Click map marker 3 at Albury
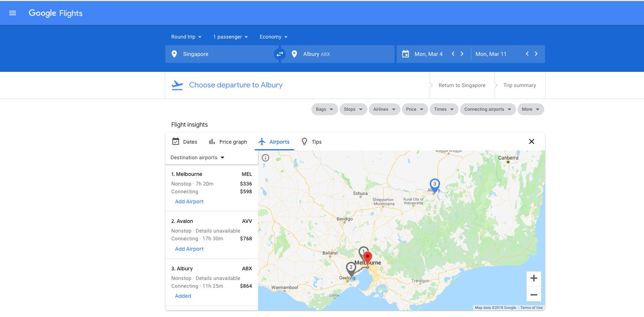Image resolution: width=644 pixels, height=317 pixels. [x=435, y=184]
